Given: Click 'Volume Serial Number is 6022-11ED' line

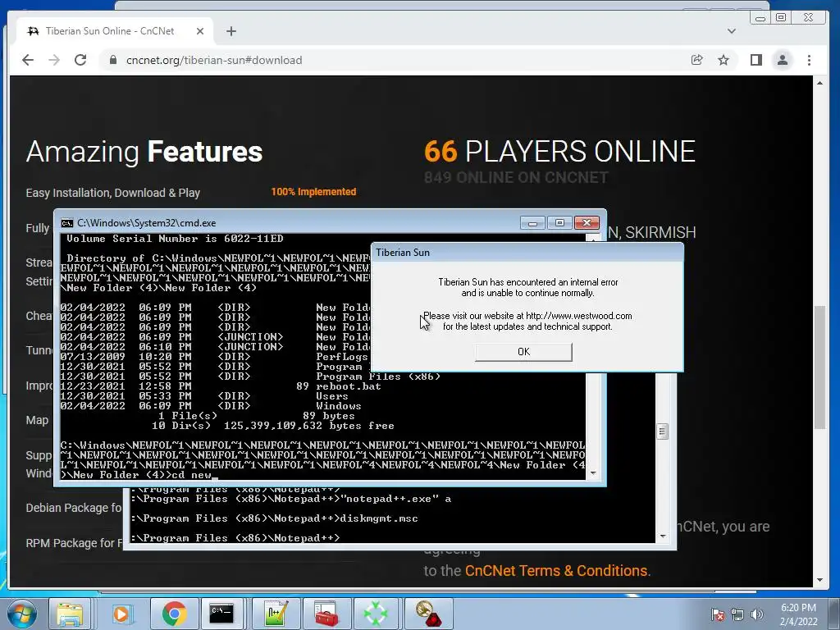Looking at the screenshot, I should point(175,239).
